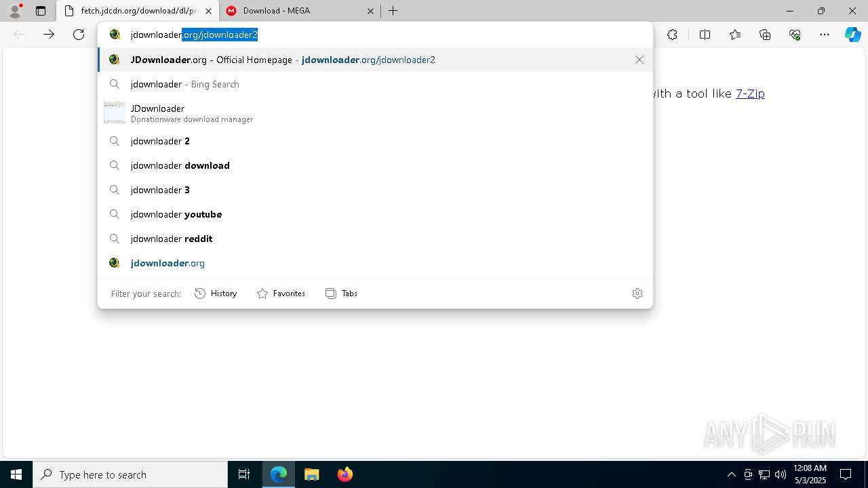
Task: Open the Copilot icon
Action: (x=852, y=35)
